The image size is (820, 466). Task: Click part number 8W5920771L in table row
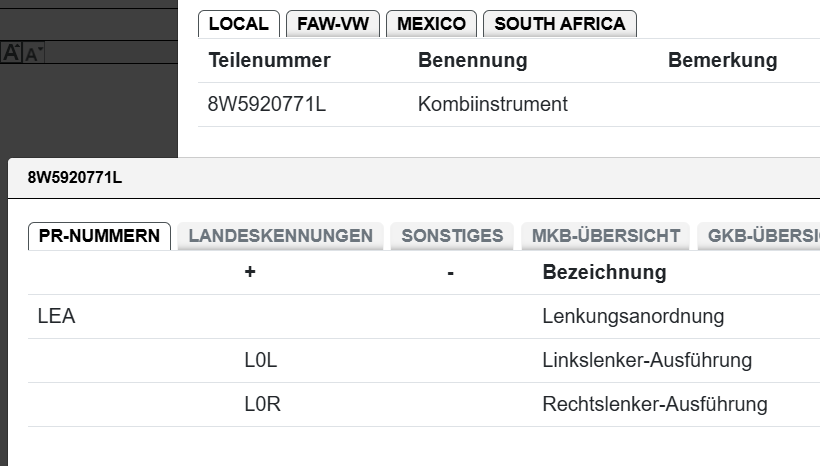click(x=267, y=104)
